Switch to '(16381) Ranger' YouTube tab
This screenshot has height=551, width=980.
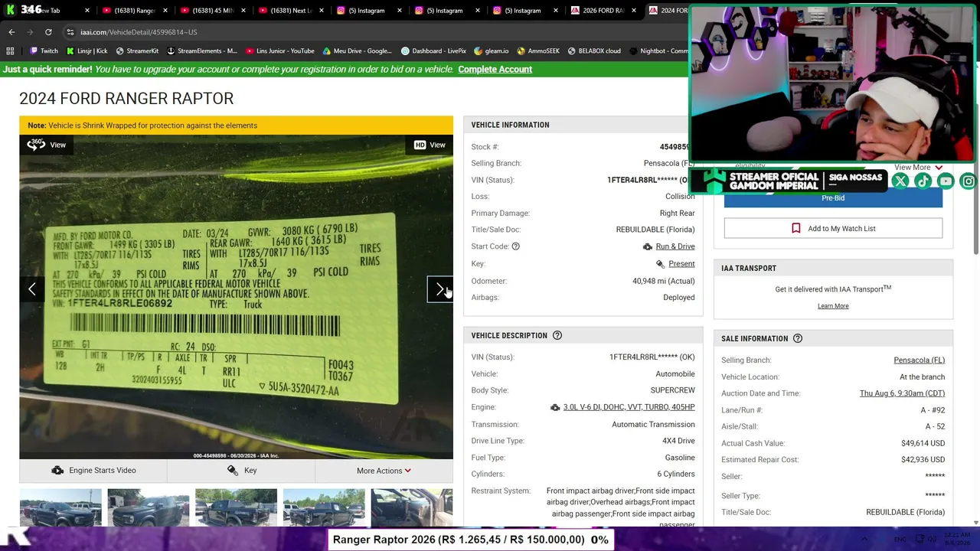[x=135, y=11]
